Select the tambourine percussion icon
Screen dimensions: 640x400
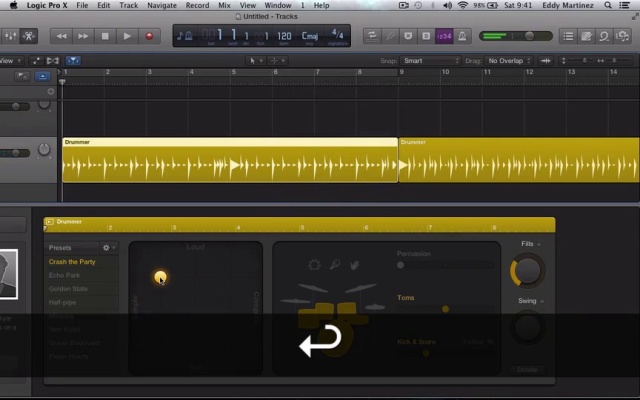[314, 265]
